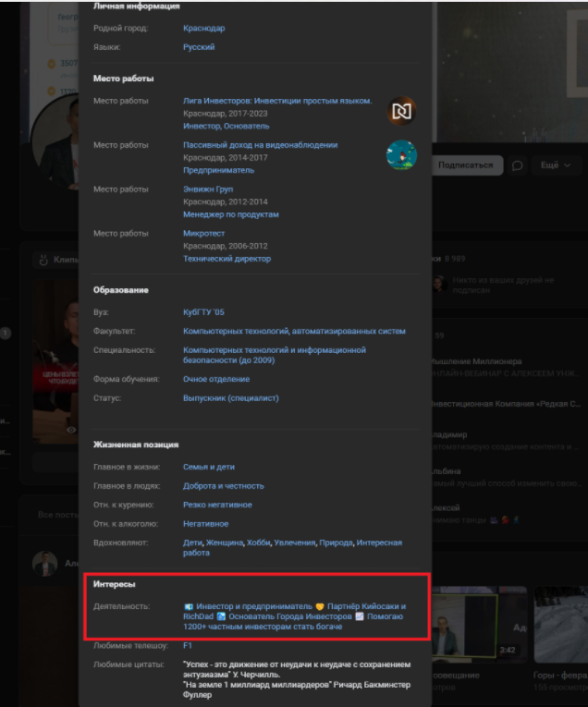Screen dimensions: 588x707
Task: Click the Менеджер по продуктам link
Action: pos(231,214)
